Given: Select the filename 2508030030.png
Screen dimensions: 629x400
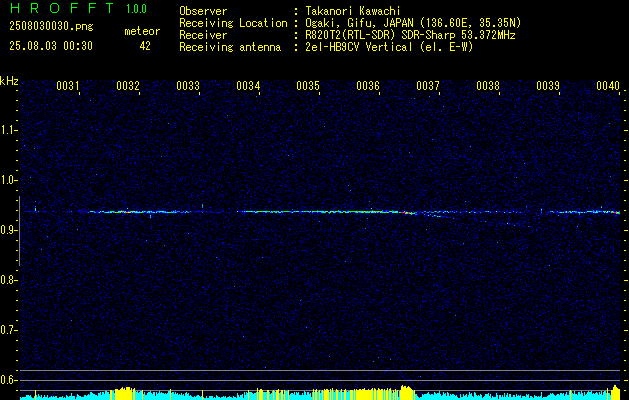Looking at the screenshot, I should [x=51, y=27].
